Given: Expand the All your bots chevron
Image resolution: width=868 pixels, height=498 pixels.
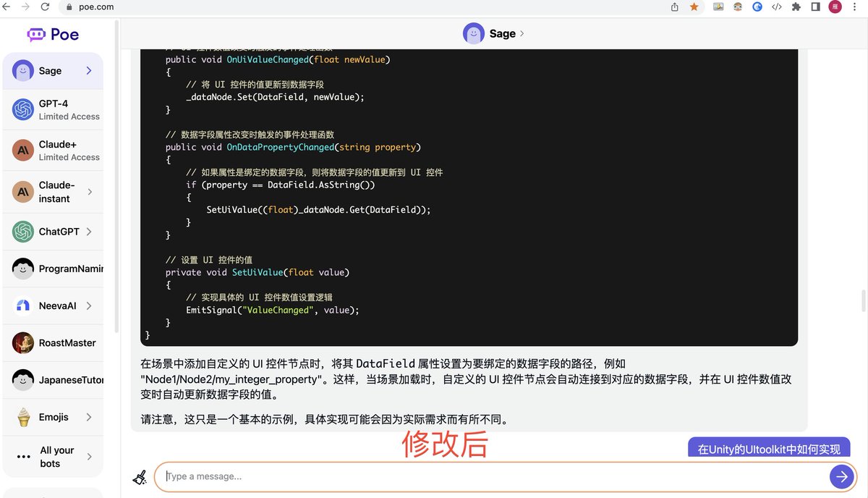Looking at the screenshot, I should (89, 457).
